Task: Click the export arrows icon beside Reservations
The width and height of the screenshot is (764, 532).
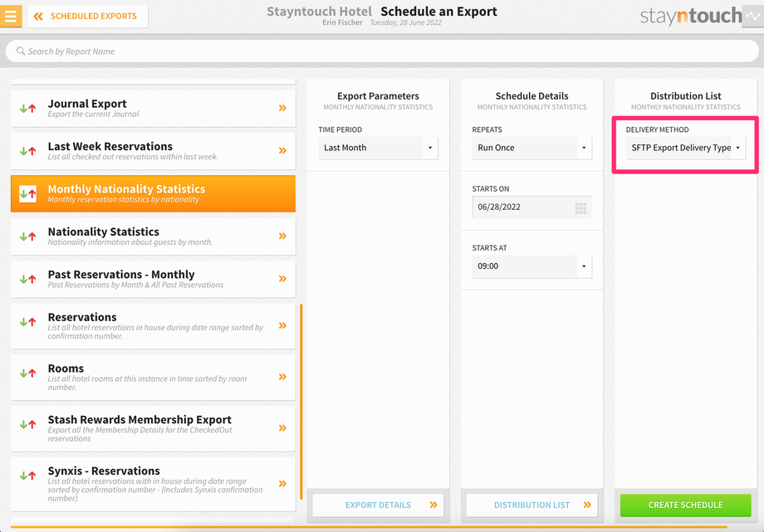Action: coord(27,321)
